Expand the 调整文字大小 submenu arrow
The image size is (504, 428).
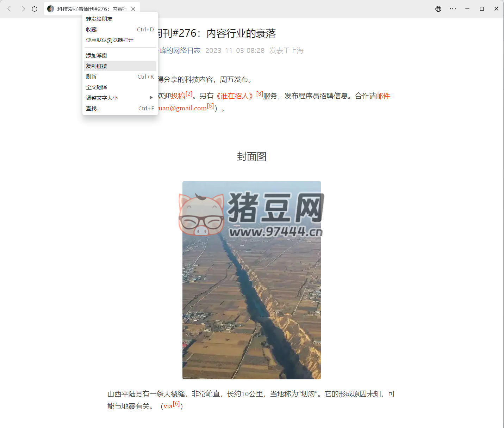coord(151,98)
